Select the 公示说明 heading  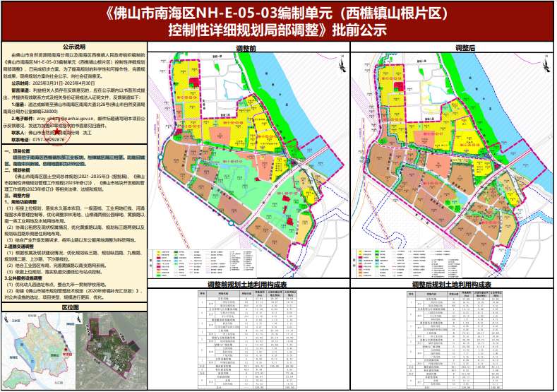(x=74, y=47)
